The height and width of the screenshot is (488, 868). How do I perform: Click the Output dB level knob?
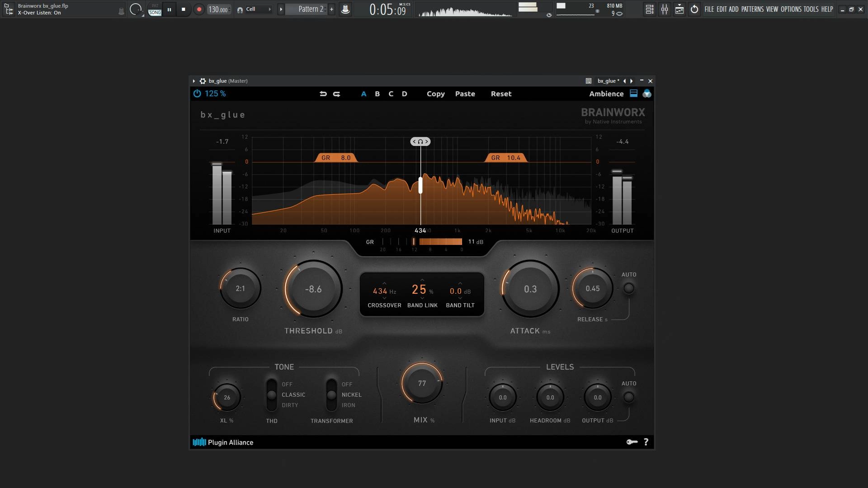click(598, 397)
